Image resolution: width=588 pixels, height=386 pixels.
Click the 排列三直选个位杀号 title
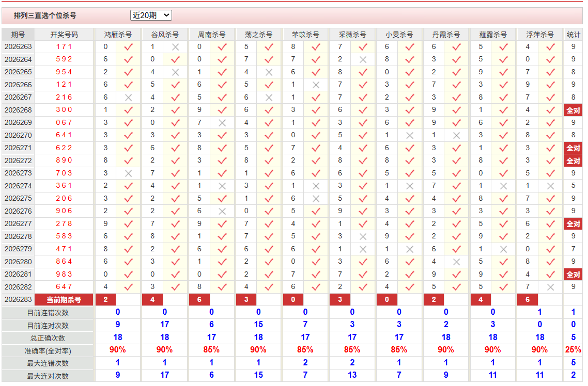(45, 15)
